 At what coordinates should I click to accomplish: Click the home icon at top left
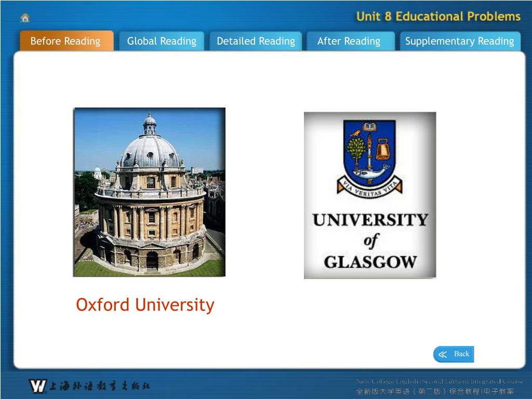click(x=25, y=18)
